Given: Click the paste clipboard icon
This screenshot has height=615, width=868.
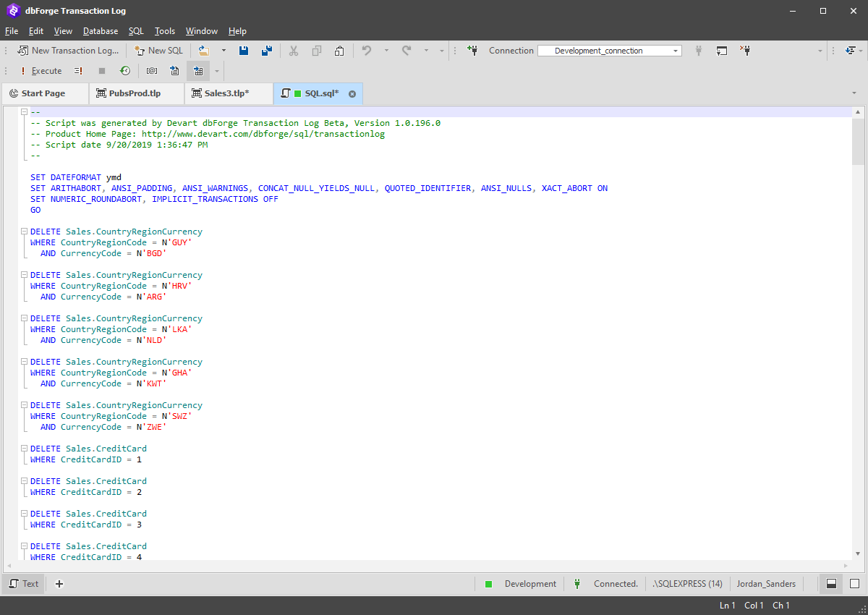Looking at the screenshot, I should coord(339,51).
